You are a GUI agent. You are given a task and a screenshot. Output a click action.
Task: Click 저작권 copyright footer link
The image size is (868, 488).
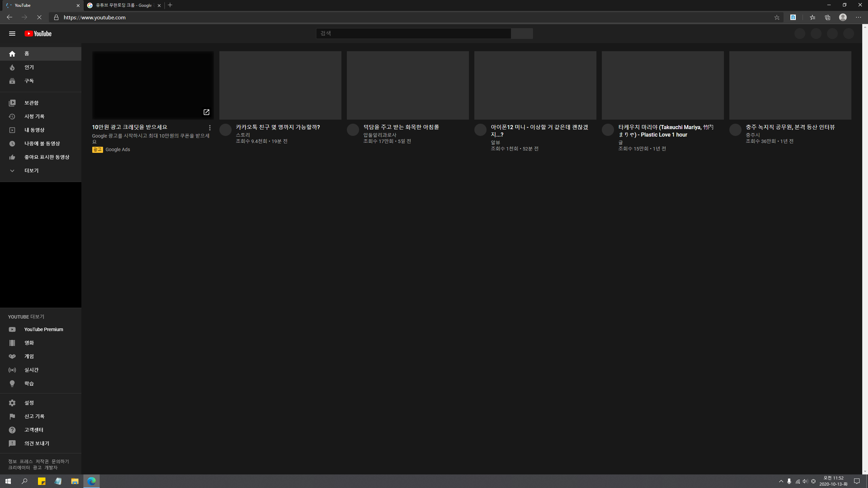click(x=42, y=461)
